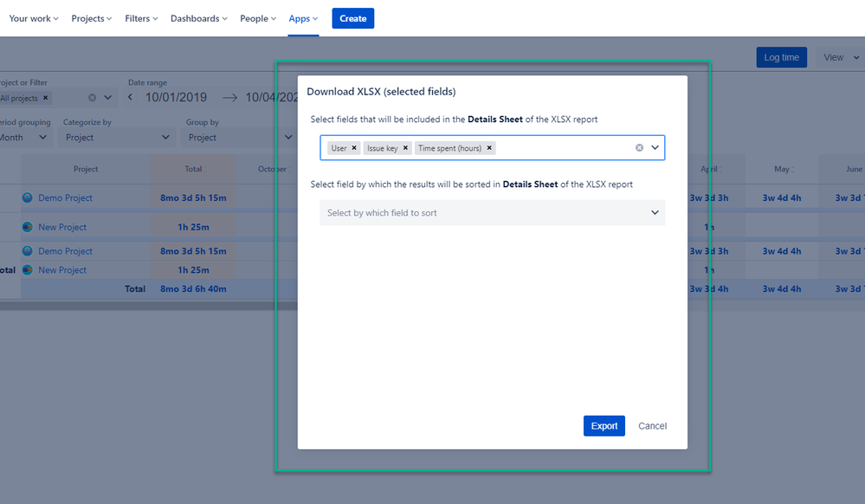Open the Filters menu

pyautogui.click(x=141, y=18)
